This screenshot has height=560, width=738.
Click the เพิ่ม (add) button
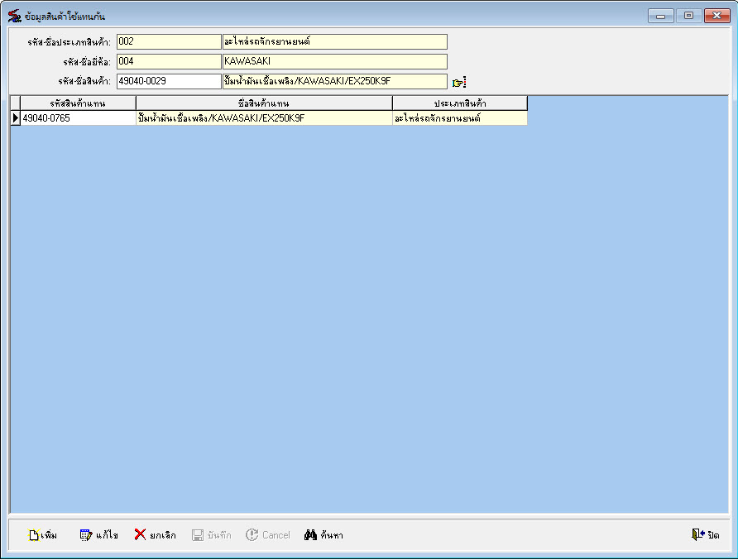click(43, 535)
